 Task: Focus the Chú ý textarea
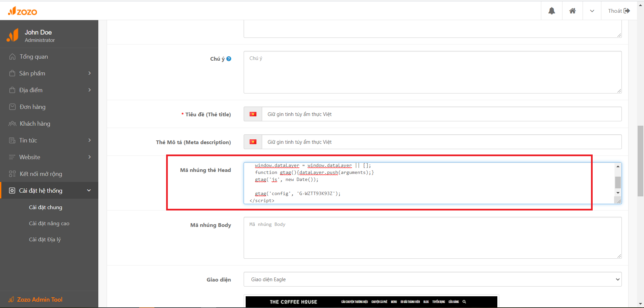(433, 72)
